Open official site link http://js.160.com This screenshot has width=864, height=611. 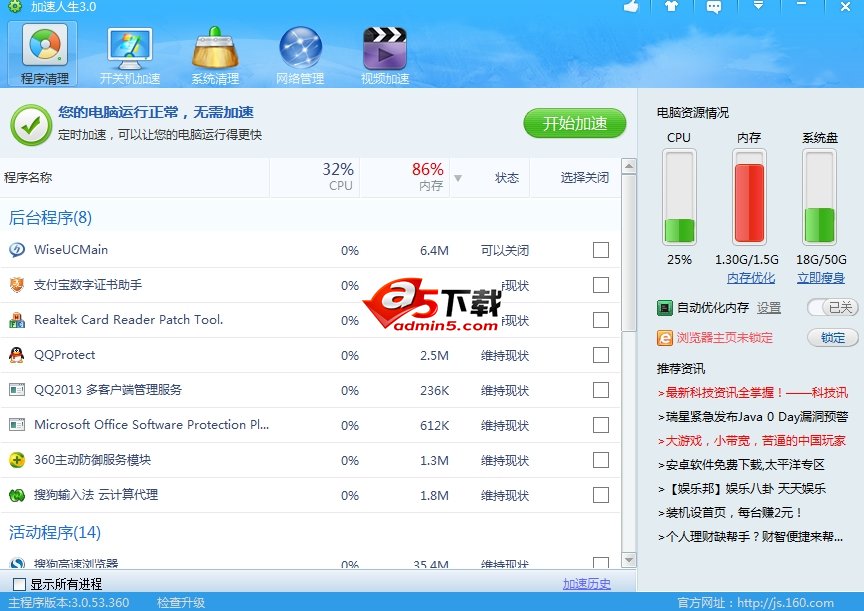pos(785,603)
